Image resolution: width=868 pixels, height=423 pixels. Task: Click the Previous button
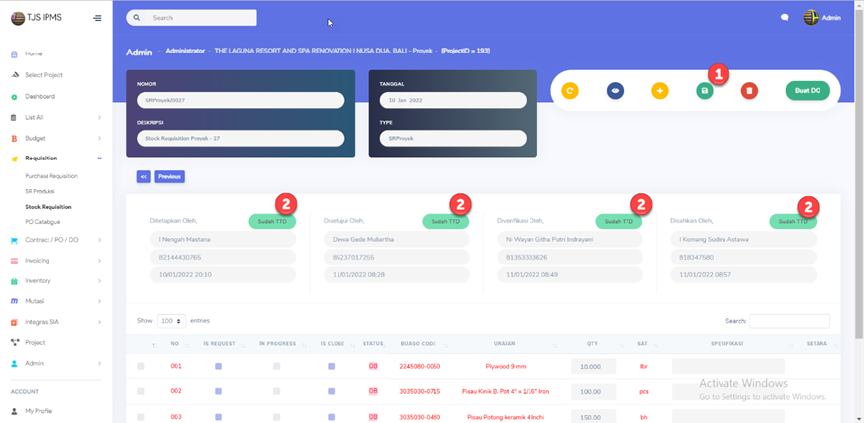[x=169, y=176]
